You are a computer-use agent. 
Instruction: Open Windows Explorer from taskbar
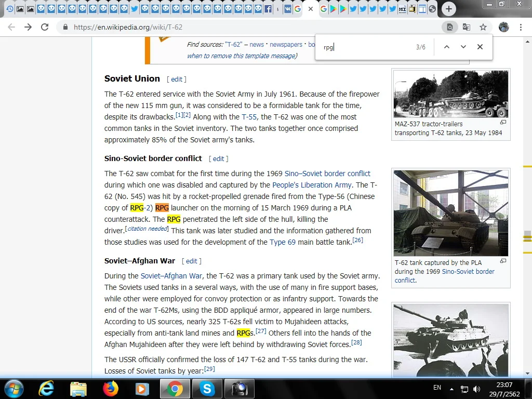tap(78, 389)
